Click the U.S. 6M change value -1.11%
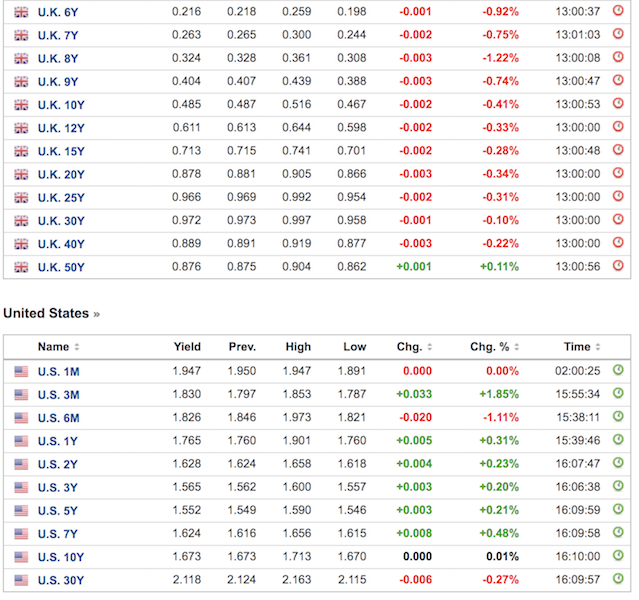 (x=501, y=417)
